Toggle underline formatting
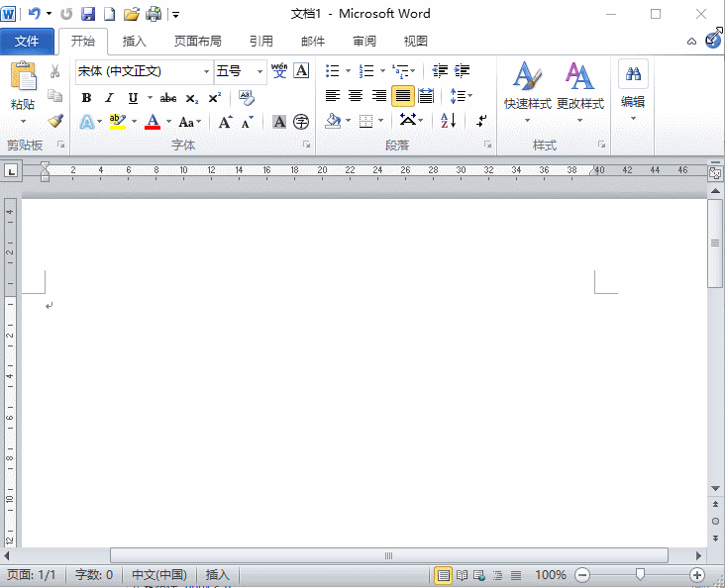Image resolution: width=725 pixels, height=588 pixels. tap(133, 98)
